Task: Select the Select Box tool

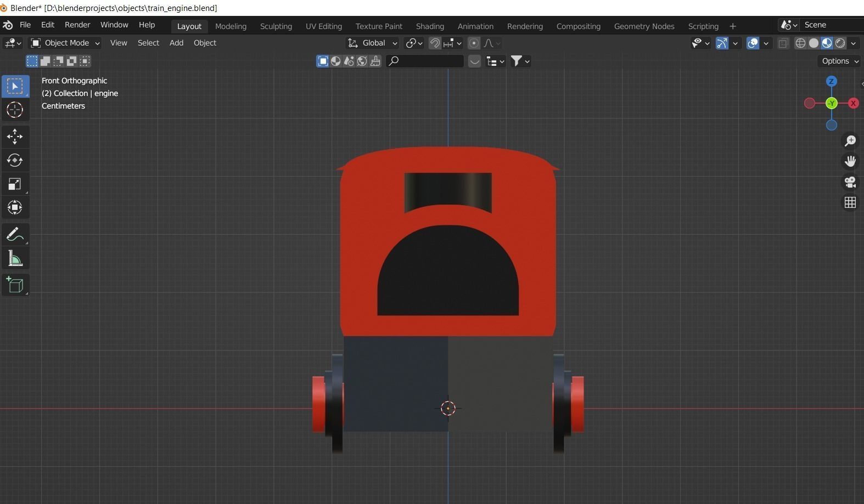Action: click(15, 86)
